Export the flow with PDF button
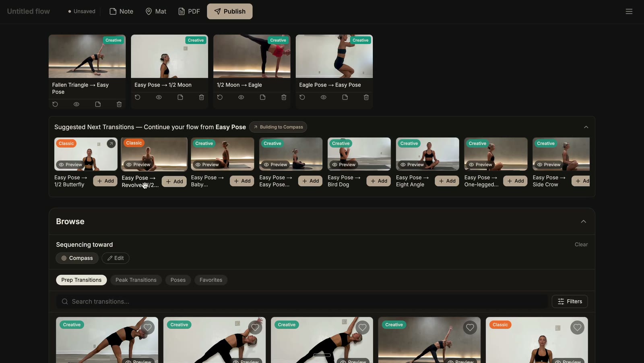The height and width of the screenshot is (363, 644). (189, 11)
